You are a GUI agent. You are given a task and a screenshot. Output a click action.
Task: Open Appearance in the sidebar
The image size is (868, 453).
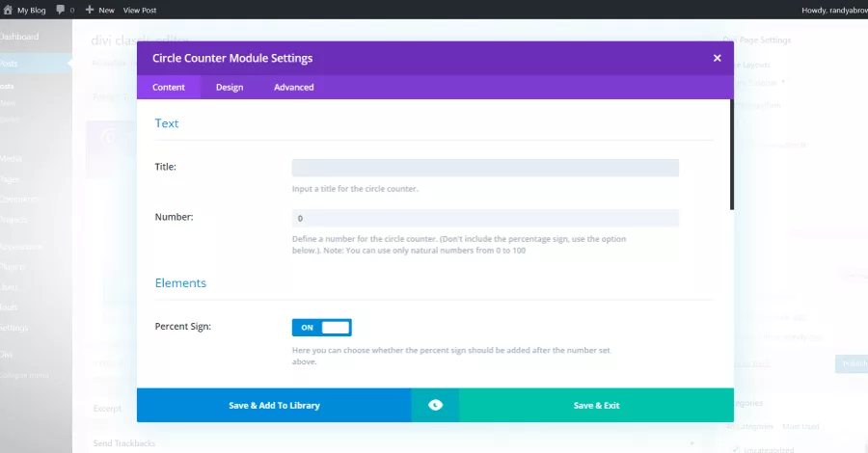click(21, 247)
